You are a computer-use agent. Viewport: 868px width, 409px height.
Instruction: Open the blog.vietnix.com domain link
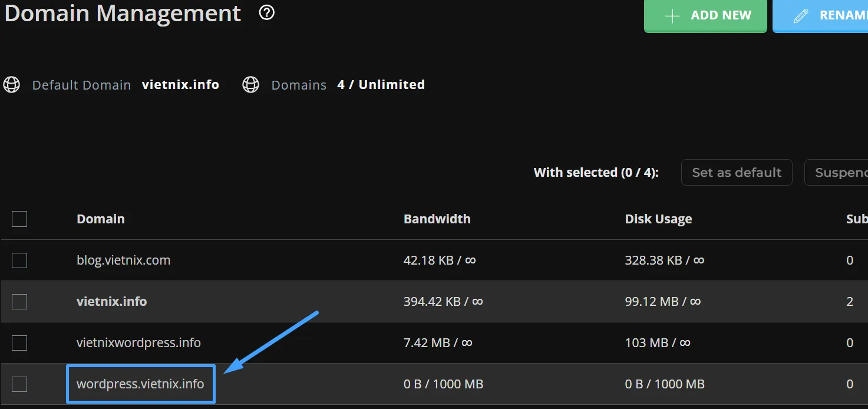(x=123, y=260)
